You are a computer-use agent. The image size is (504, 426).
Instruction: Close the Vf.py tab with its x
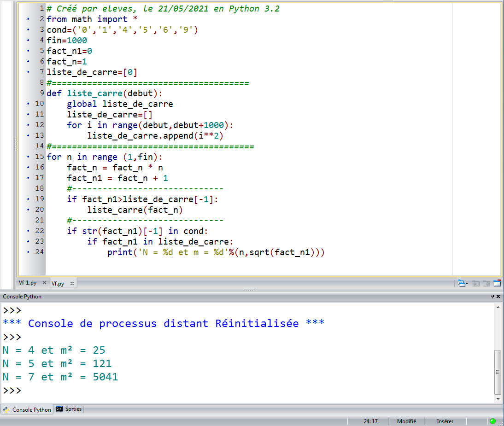point(72,284)
